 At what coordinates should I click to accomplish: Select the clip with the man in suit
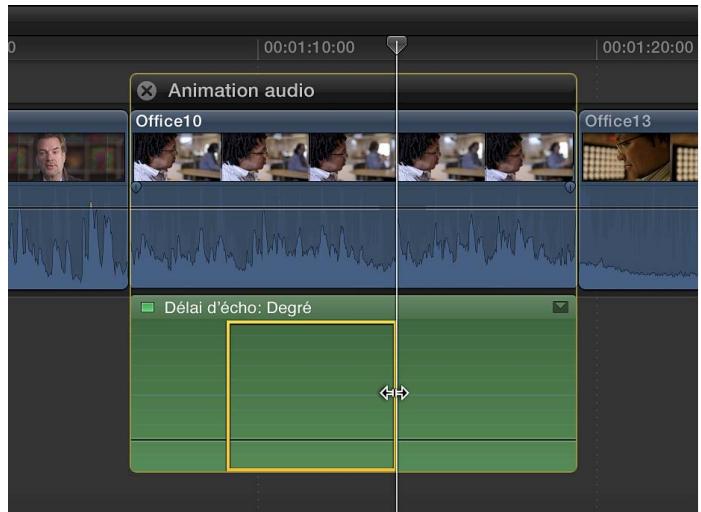click(68, 199)
